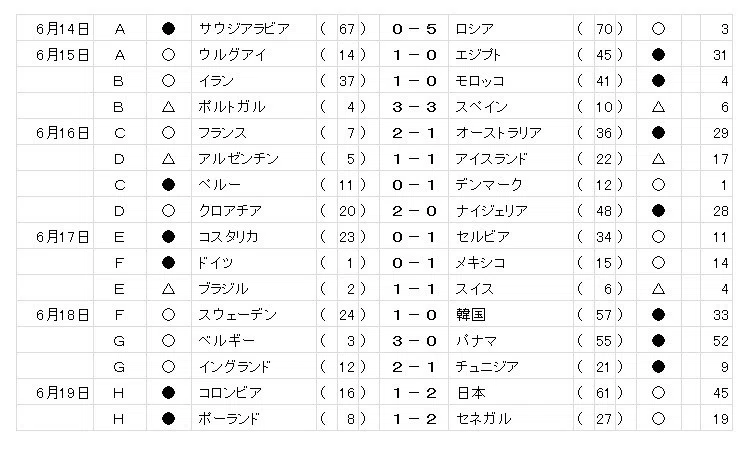Viewport: 749px width, 450px height.
Task: Click the white circle beside クロアチア
Action: tap(168, 211)
